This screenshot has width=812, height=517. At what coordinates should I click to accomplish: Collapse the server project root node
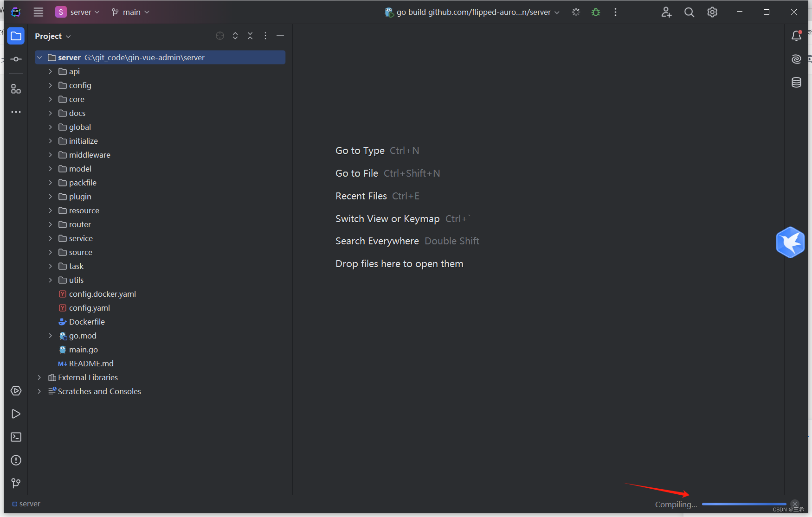click(39, 57)
